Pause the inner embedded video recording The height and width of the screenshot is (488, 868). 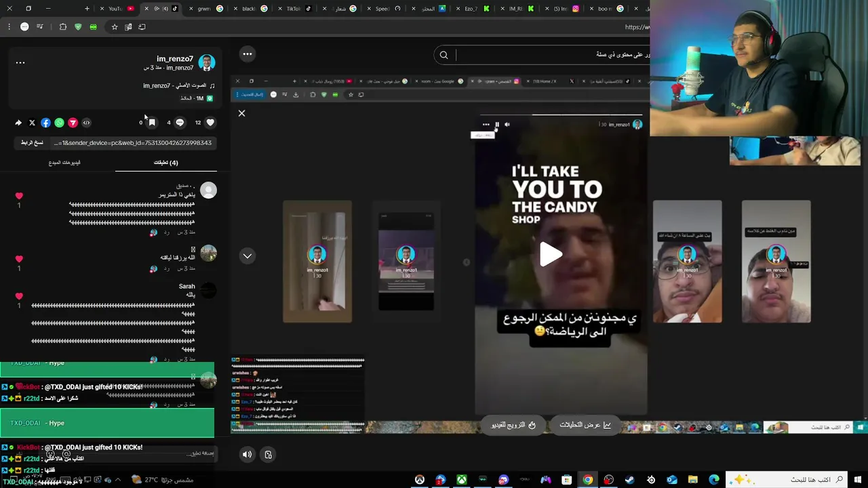coord(497,125)
